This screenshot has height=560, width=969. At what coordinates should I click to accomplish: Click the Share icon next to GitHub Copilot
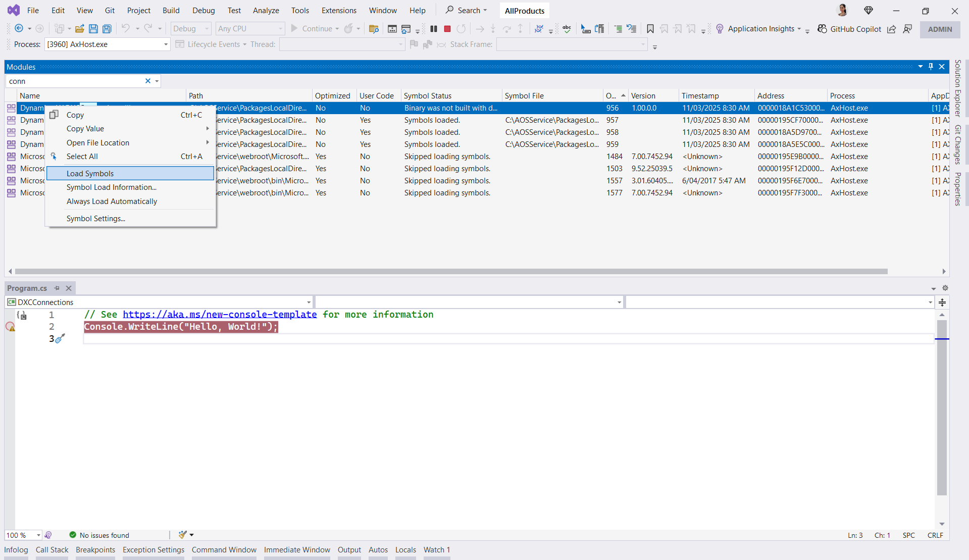pyautogui.click(x=892, y=29)
